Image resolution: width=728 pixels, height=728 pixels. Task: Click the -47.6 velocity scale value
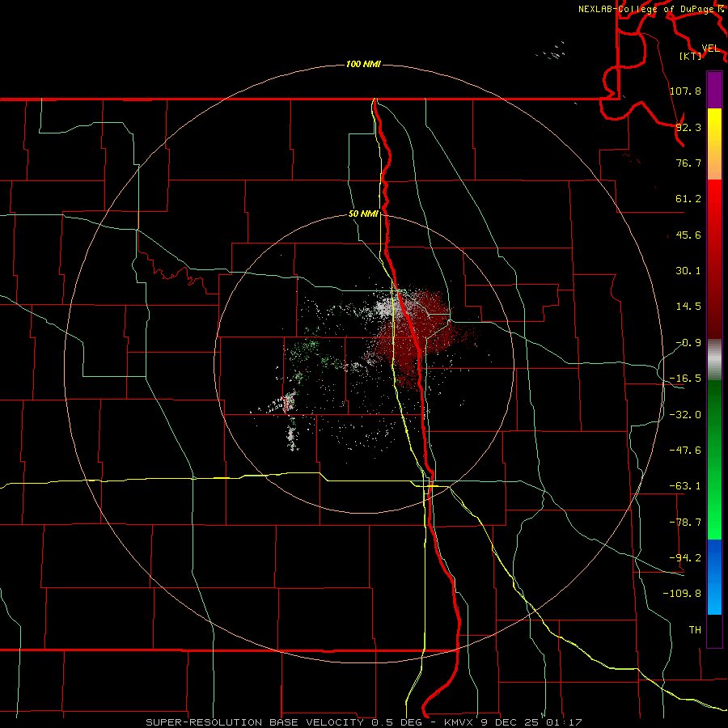[x=685, y=451]
